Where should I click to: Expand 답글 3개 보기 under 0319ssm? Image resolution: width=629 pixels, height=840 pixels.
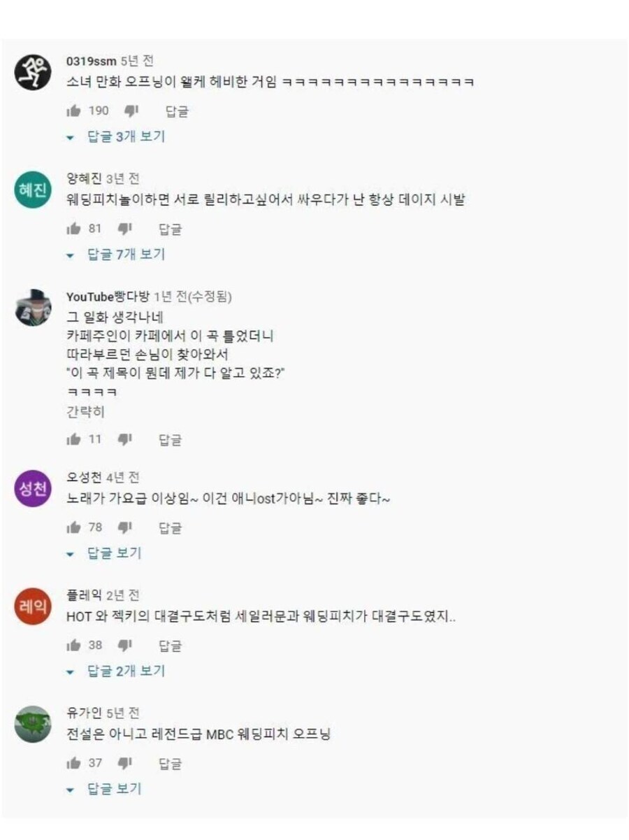115,136
